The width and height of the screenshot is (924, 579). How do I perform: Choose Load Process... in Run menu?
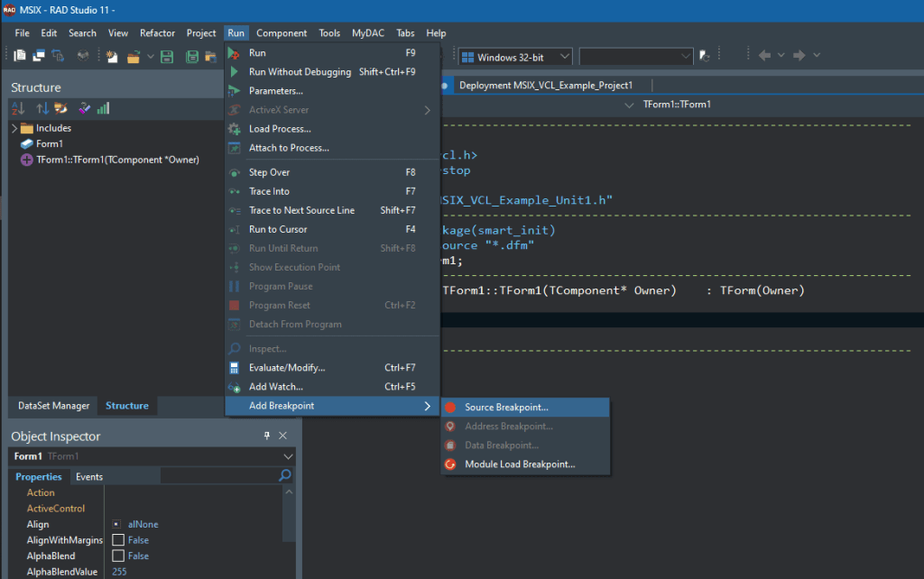click(x=332, y=129)
